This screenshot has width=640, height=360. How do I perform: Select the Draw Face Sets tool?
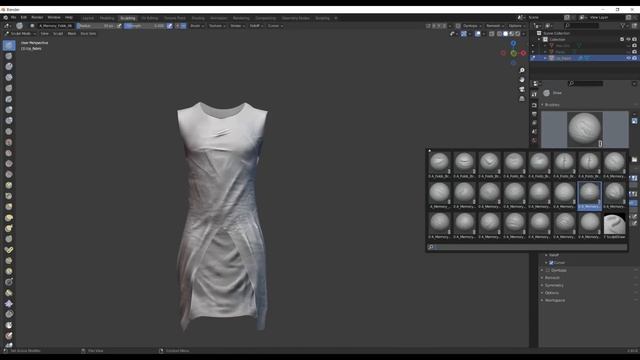pyautogui.click(x=9, y=336)
